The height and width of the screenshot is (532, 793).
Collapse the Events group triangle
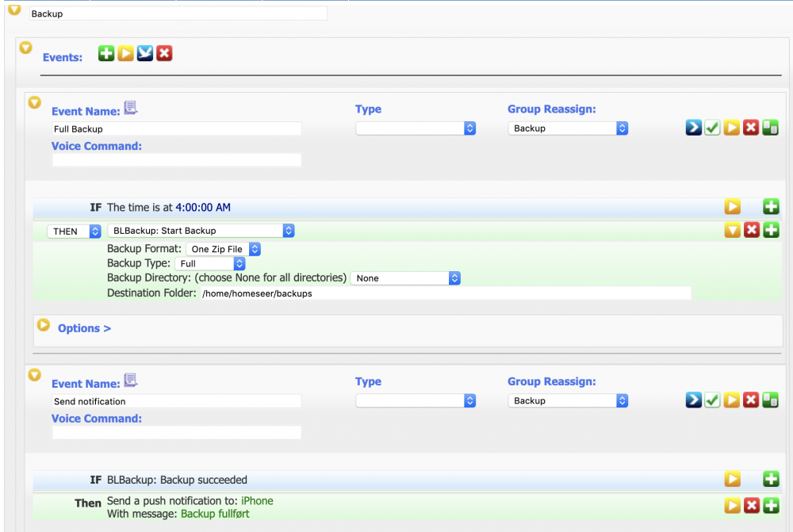(25, 48)
